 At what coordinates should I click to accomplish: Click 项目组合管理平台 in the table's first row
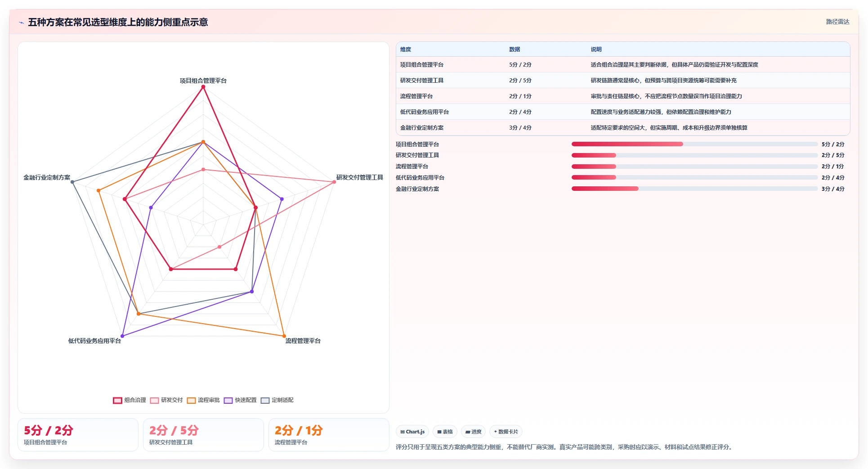tap(422, 65)
